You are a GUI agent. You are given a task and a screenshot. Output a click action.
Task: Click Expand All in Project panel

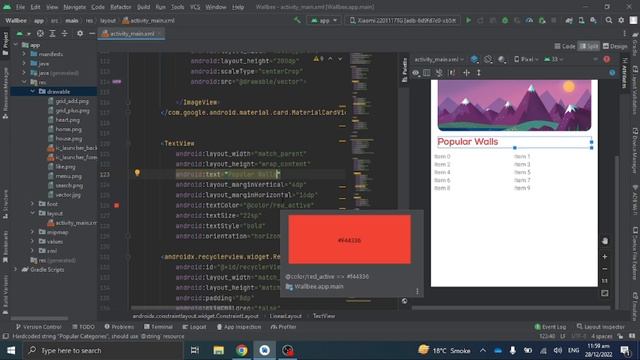point(52,33)
